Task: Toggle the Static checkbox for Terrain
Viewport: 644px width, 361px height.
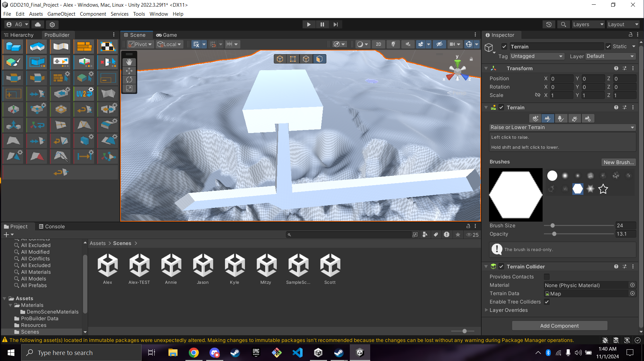Action: (x=608, y=46)
